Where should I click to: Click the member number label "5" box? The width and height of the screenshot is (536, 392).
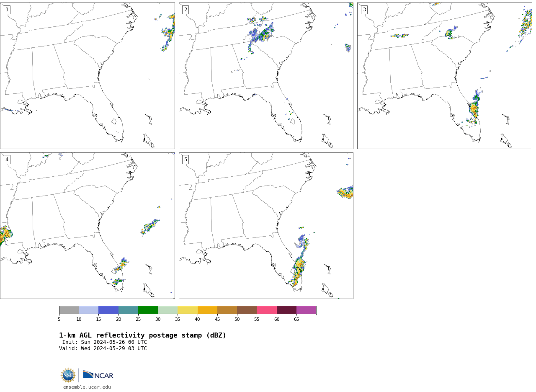click(x=186, y=160)
